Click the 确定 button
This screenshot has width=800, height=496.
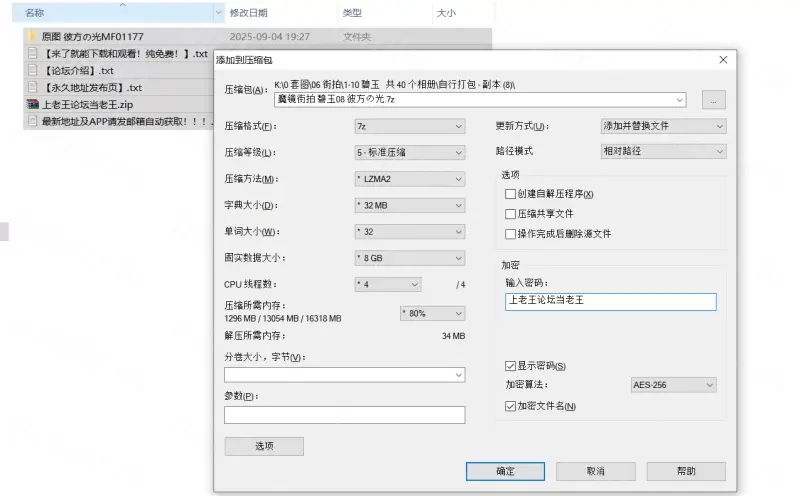(x=505, y=471)
